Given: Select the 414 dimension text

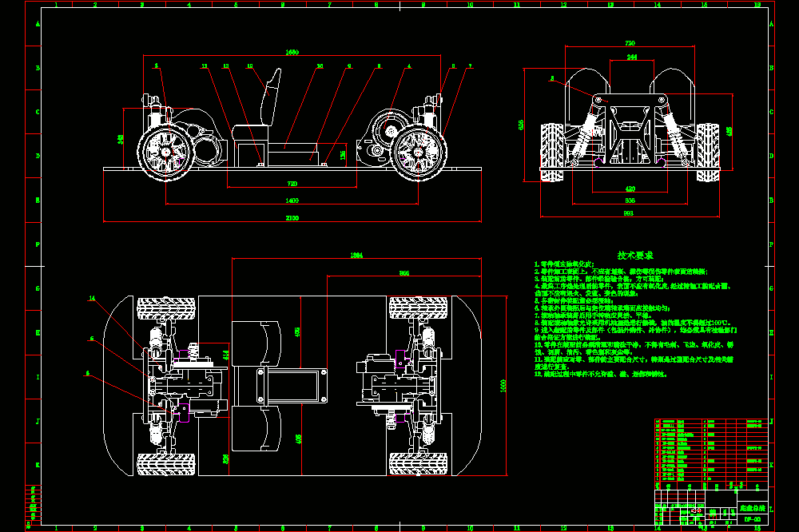Looking at the screenshot, I should pos(226,355).
